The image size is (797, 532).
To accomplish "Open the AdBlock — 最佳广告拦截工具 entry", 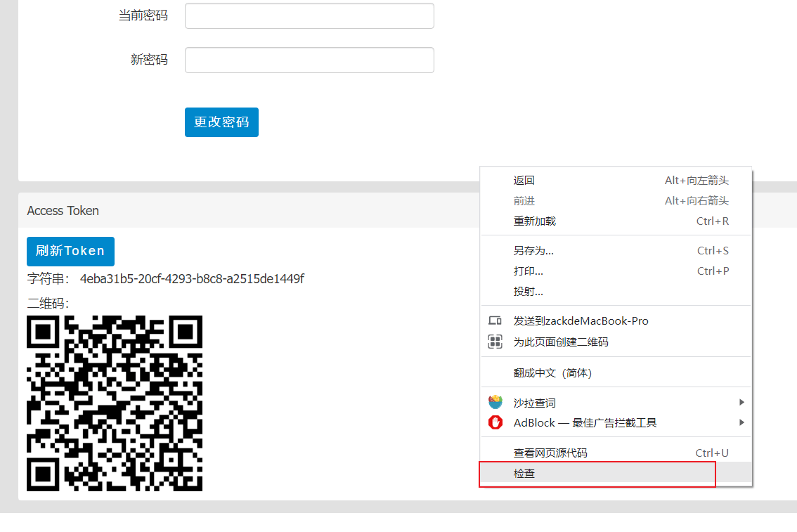I will [616, 423].
